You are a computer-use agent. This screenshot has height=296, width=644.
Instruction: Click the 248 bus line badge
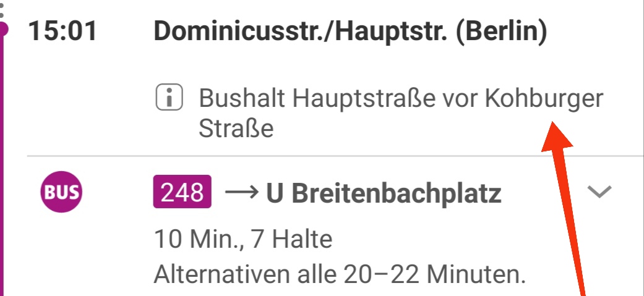(x=182, y=193)
